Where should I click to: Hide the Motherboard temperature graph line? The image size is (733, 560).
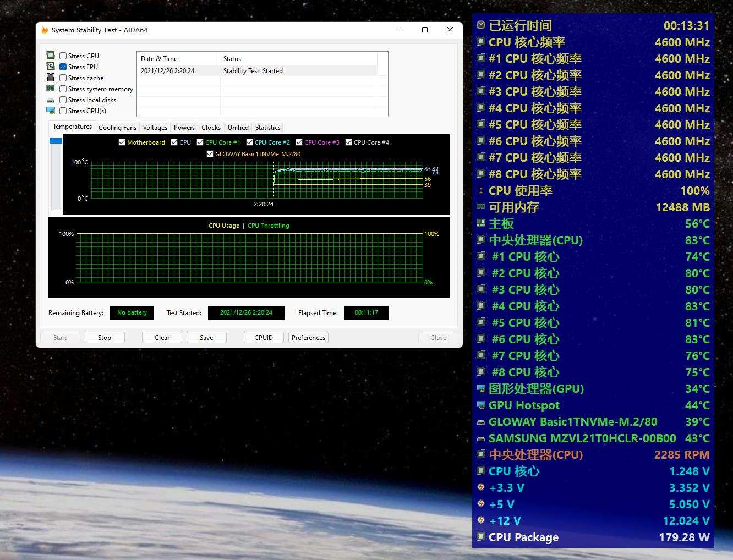pos(122,142)
